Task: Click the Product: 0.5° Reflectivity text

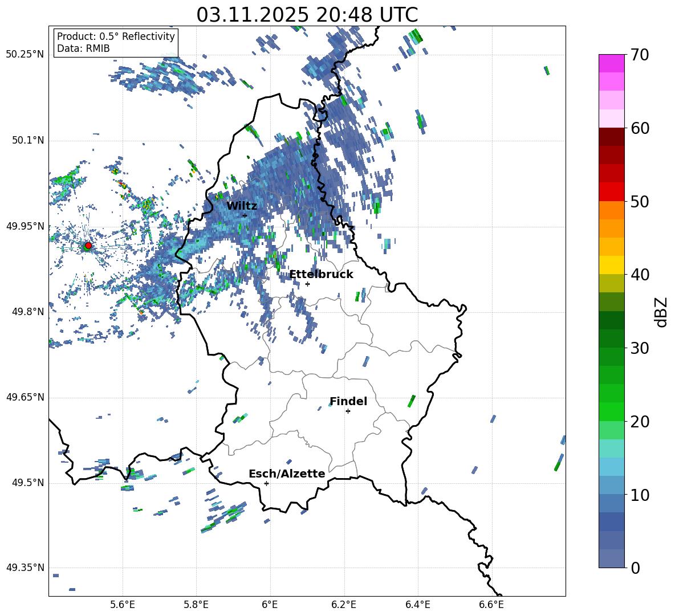Action: [116, 36]
